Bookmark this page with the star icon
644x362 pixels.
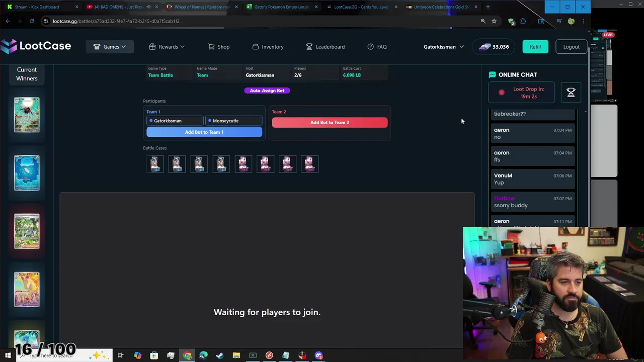tap(494, 21)
